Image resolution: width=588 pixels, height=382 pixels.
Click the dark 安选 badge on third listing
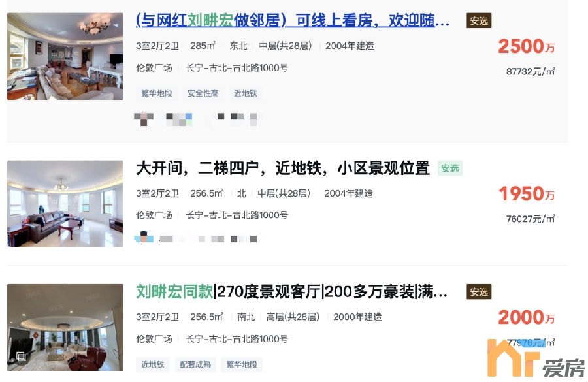coord(479,292)
